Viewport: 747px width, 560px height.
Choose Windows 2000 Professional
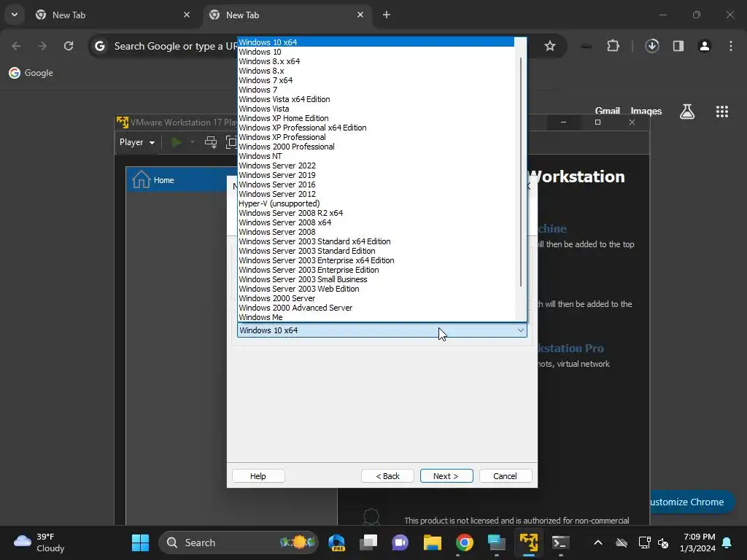[x=376, y=147]
